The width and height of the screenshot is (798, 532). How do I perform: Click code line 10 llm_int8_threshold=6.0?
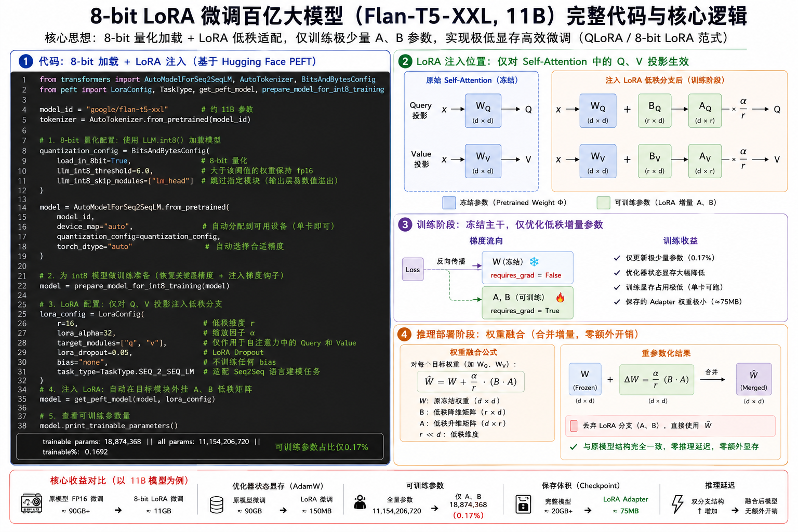pyautogui.click(x=105, y=170)
